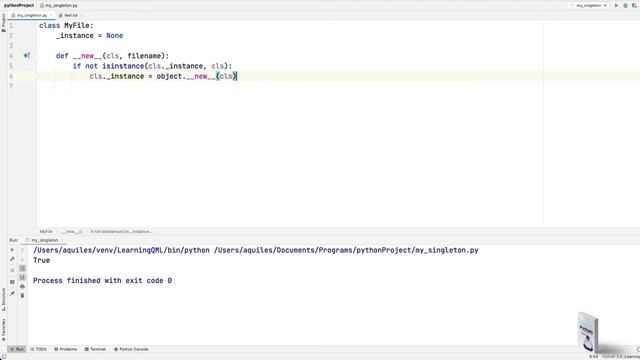Viewport: 640px width, 360px height.
Task: Click the pin tab icon in Run panel
Action: tap(12, 293)
